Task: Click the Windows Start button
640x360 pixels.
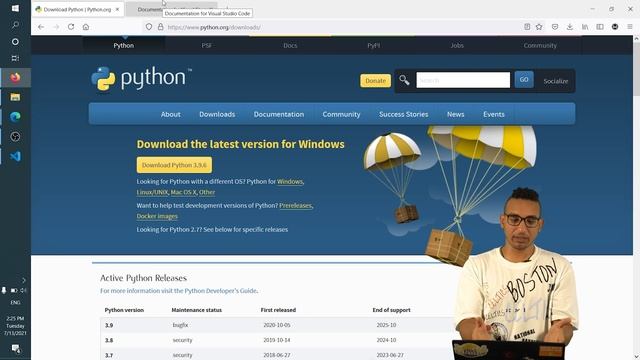Action: click(15, 8)
